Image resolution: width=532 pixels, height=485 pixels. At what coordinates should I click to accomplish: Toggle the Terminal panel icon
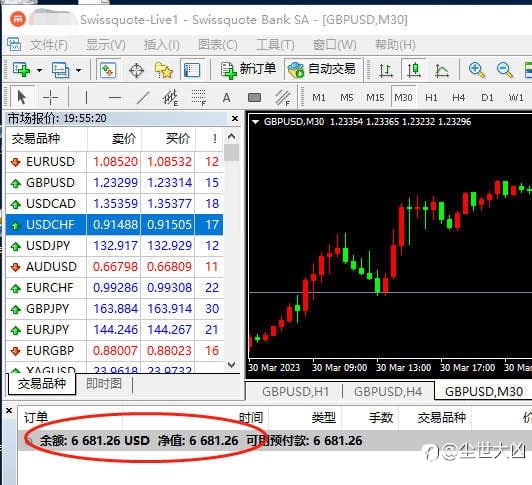pos(192,70)
